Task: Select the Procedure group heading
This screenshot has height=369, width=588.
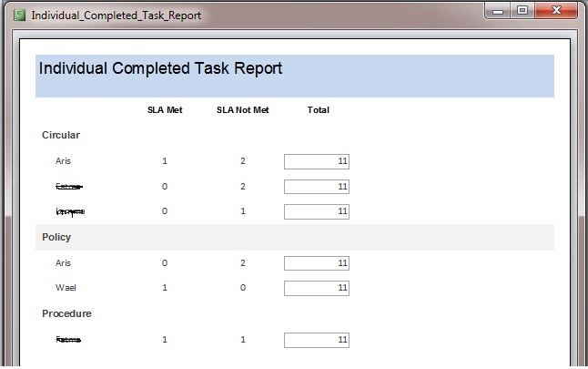Action: click(66, 313)
